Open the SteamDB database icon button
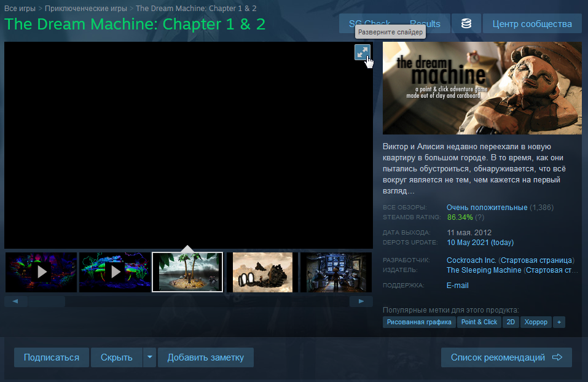The width and height of the screenshot is (588, 382). (466, 23)
